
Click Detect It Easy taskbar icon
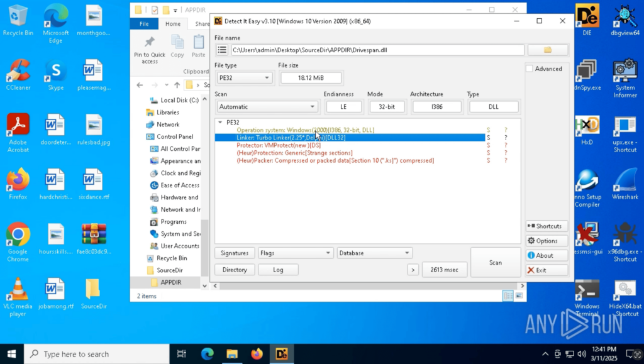281,354
